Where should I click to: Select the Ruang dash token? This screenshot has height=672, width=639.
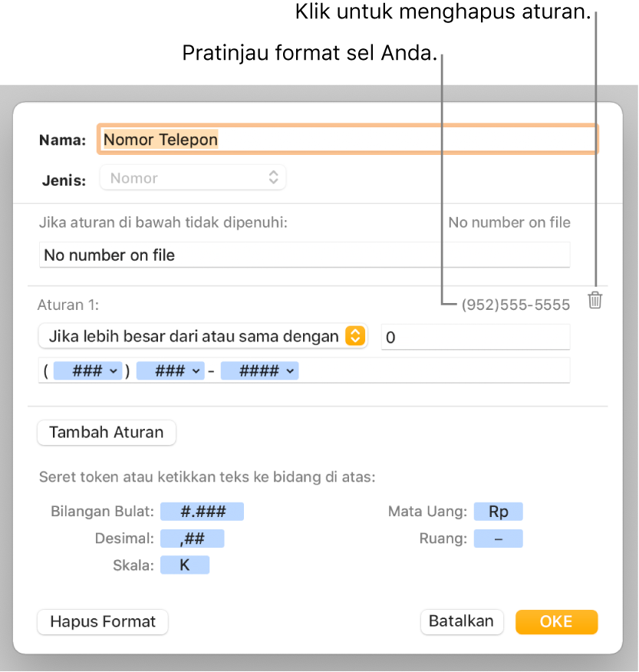[498, 539]
